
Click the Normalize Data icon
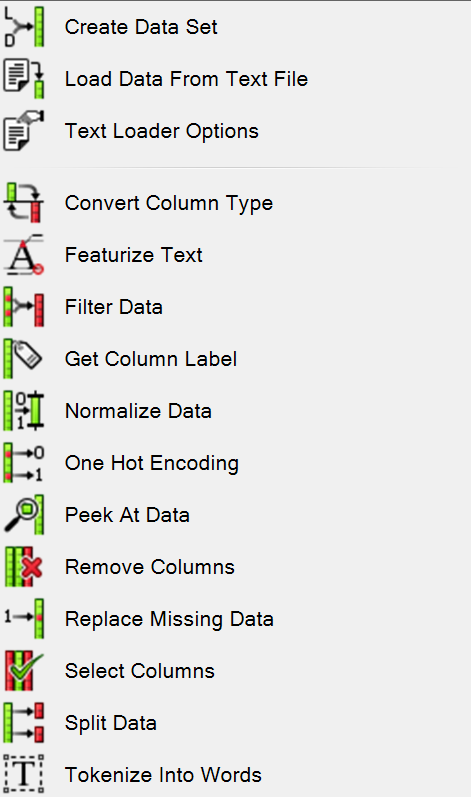tap(23, 411)
